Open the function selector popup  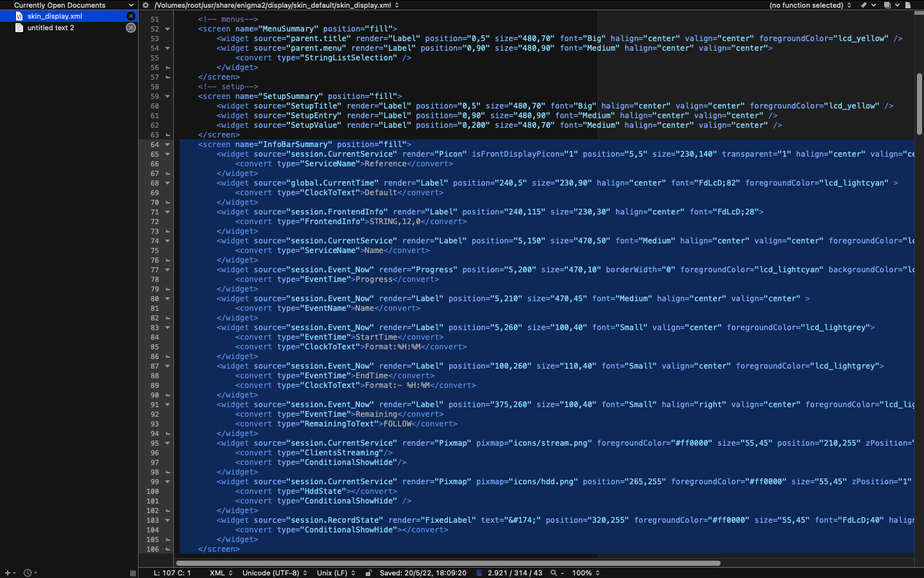(810, 5)
